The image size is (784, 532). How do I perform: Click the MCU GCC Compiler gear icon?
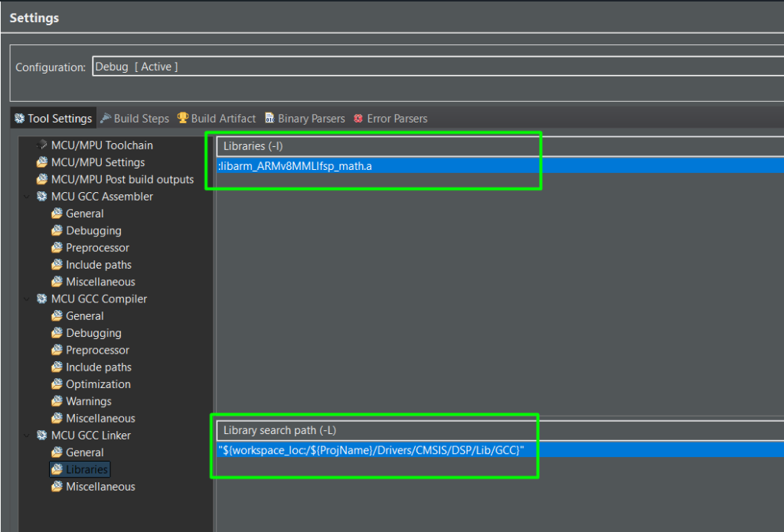point(41,299)
